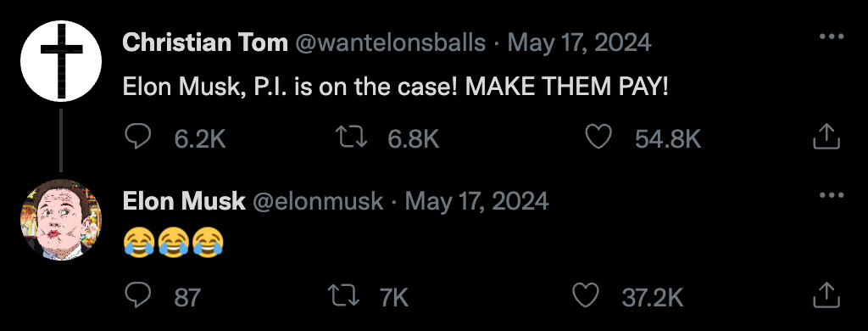The width and height of the screenshot is (868, 331).
Task: Like Elon Musk's laughing emoji reply
Action: click(x=585, y=295)
